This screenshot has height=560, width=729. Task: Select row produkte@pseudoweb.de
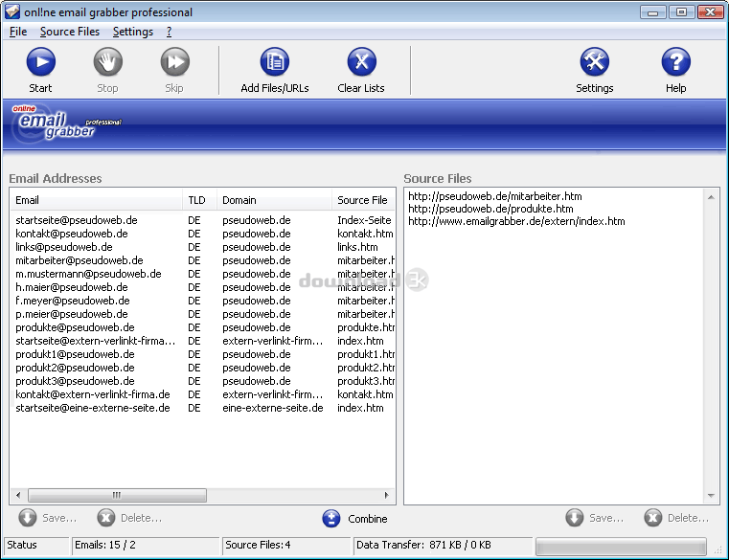point(203,327)
